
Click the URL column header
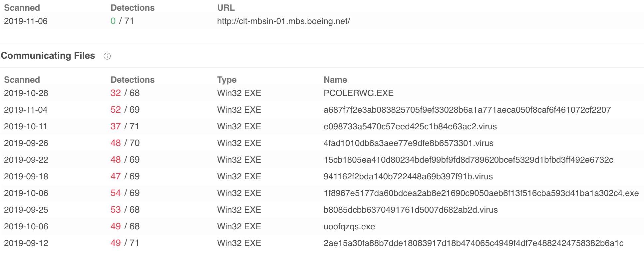(226, 8)
